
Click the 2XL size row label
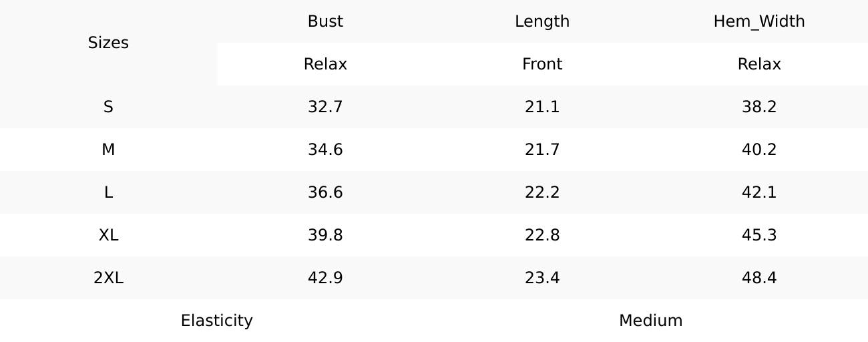(x=108, y=278)
